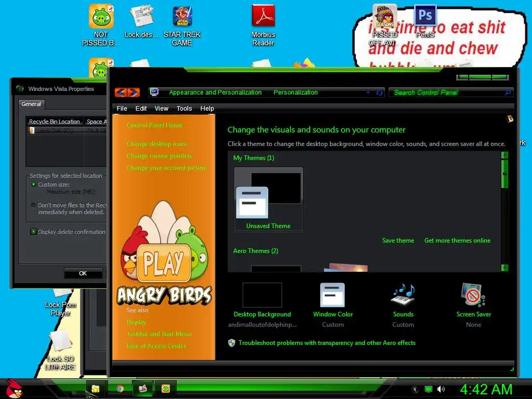Open the Sounds keyboard icon
The width and height of the screenshot is (532, 399).
[x=403, y=295]
